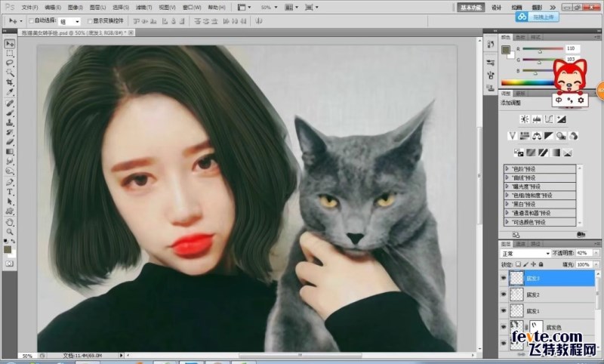The width and height of the screenshot is (604, 364).
Task: Click the Color Balance scales icon
Action: coord(536,136)
